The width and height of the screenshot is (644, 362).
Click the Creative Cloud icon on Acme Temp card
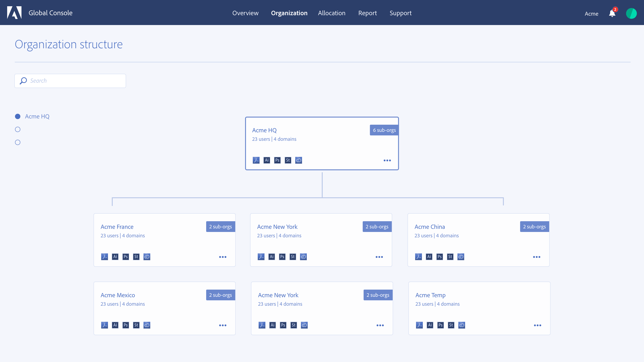tap(462, 325)
